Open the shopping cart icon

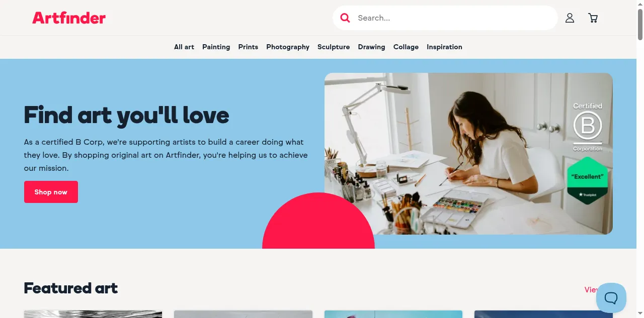tap(593, 18)
